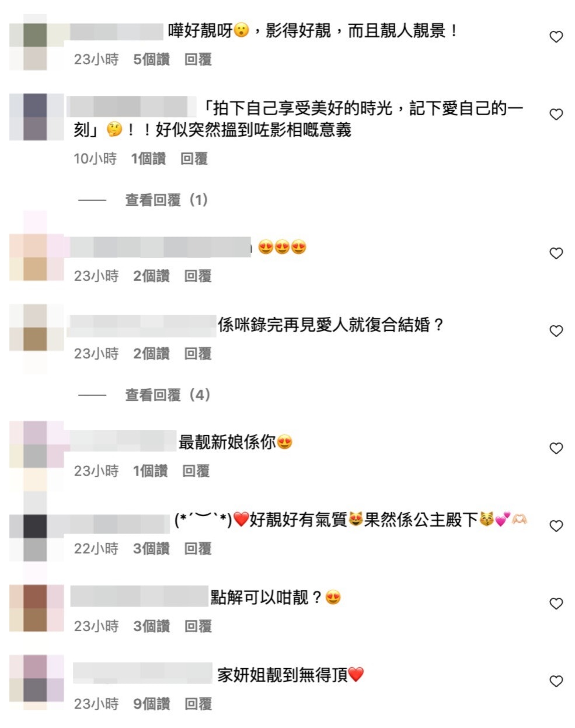575x728 pixels.
Task: Reply to the 最靚新娘係你 comment
Action: 196,471
